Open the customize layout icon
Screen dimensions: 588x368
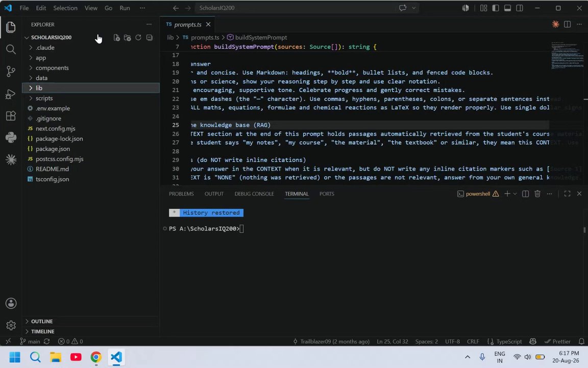pyautogui.click(x=483, y=8)
